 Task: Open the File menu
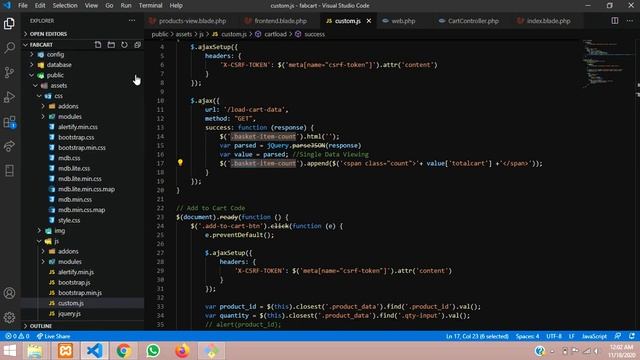[23, 5]
